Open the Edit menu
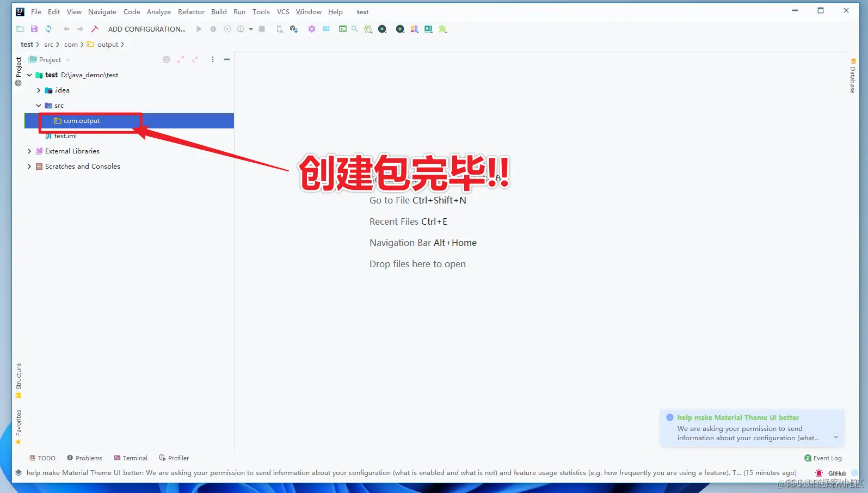Screen dimensions: 868x493 (x=54, y=11)
